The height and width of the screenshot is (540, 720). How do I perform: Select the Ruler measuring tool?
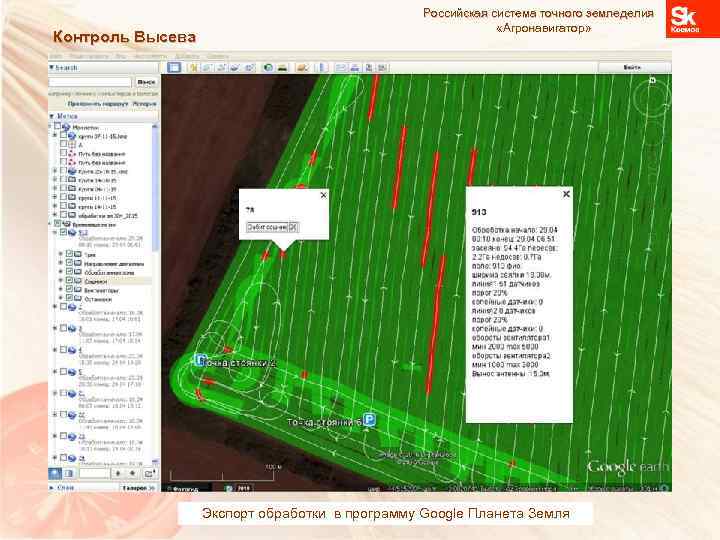coord(323,68)
